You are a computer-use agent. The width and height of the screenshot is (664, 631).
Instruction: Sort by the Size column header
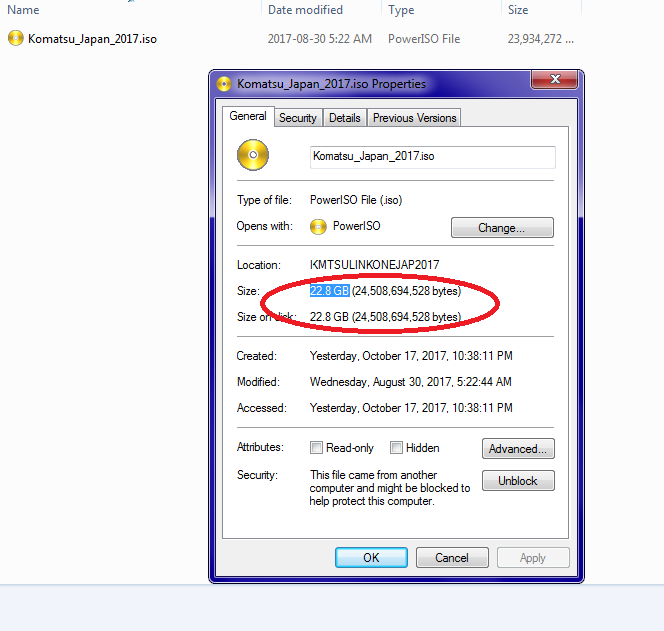[518, 10]
